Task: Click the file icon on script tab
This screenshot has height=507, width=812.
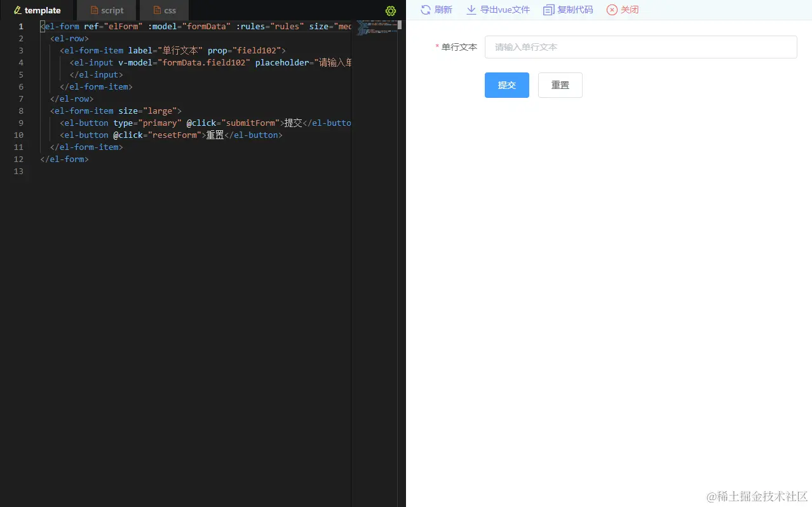Action: [95, 10]
